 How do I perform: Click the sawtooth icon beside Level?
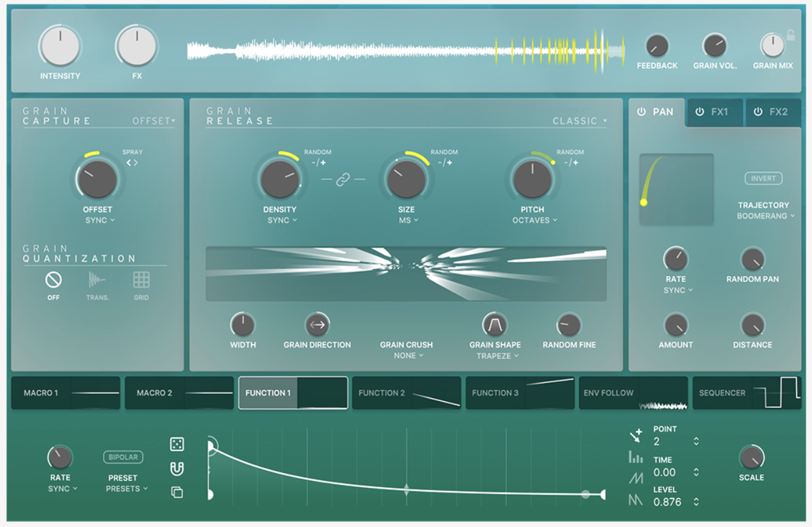[636, 479]
